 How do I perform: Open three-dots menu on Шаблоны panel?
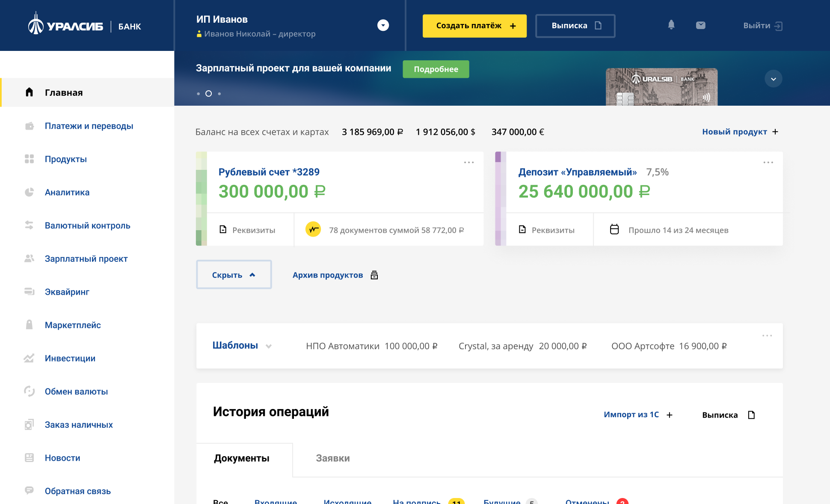767,335
